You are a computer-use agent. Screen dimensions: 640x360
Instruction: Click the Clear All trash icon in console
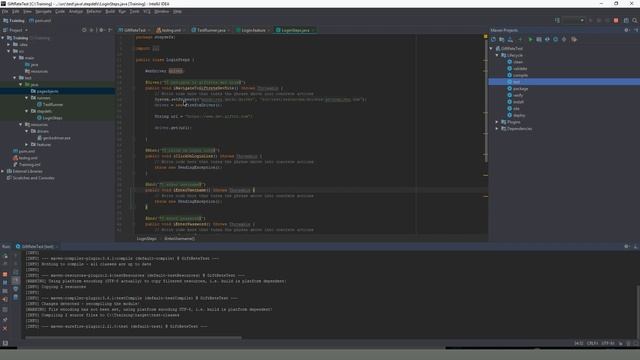[16, 298]
